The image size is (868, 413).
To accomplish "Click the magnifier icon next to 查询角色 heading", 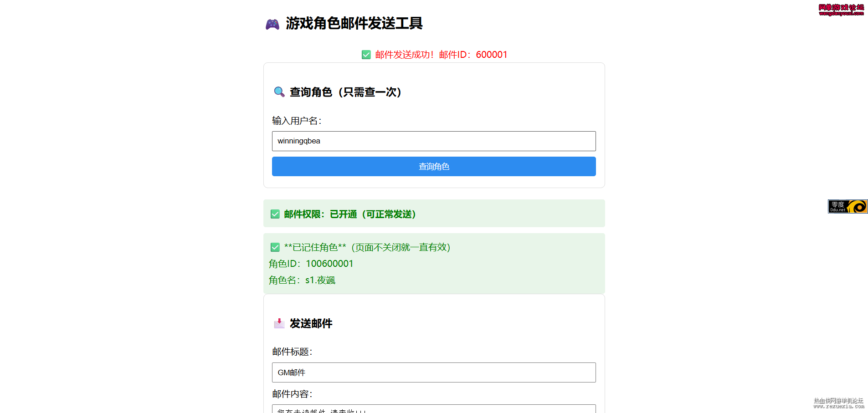I will click(279, 92).
